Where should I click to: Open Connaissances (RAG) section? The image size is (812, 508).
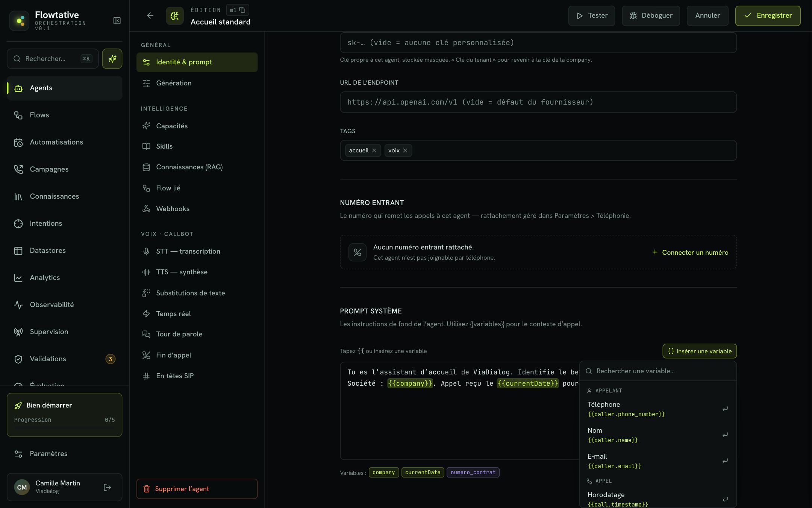pos(197,167)
